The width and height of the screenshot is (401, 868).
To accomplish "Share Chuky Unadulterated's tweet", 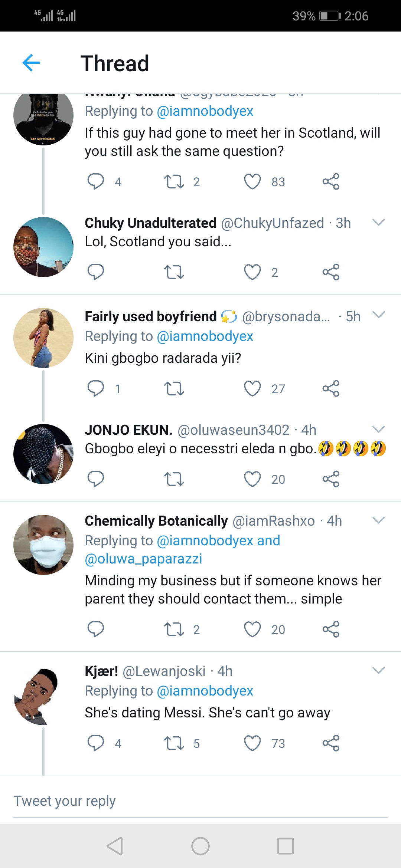I will [x=330, y=272].
